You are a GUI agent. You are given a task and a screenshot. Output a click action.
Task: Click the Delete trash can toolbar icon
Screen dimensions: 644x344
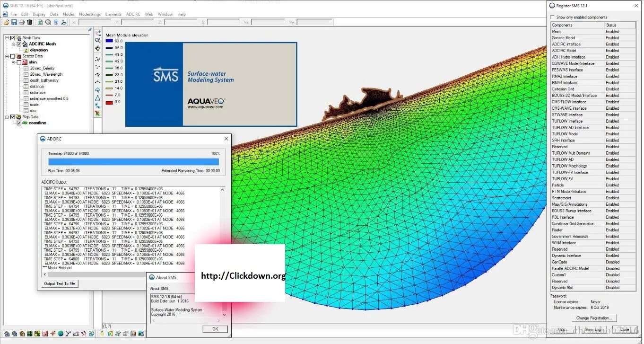[x=29, y=22]
